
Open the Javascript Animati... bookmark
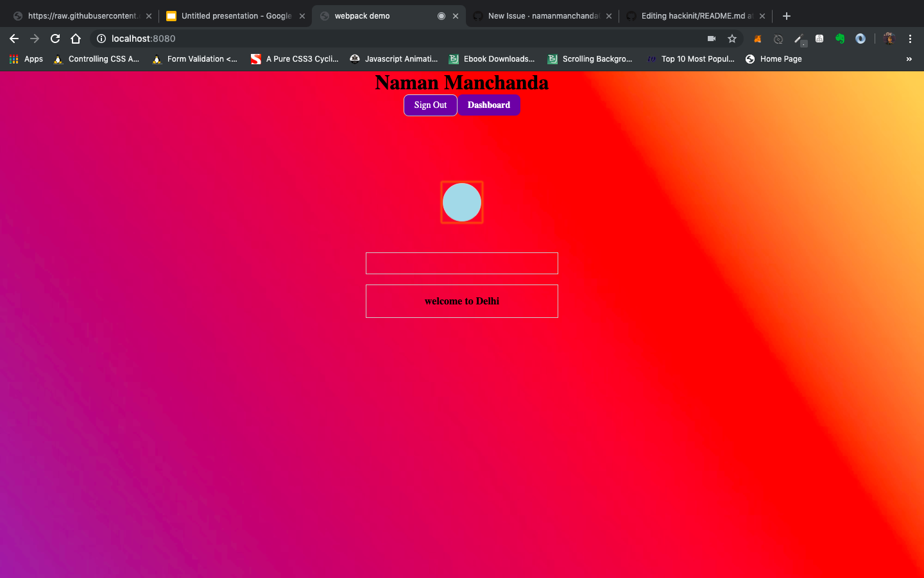394,59
